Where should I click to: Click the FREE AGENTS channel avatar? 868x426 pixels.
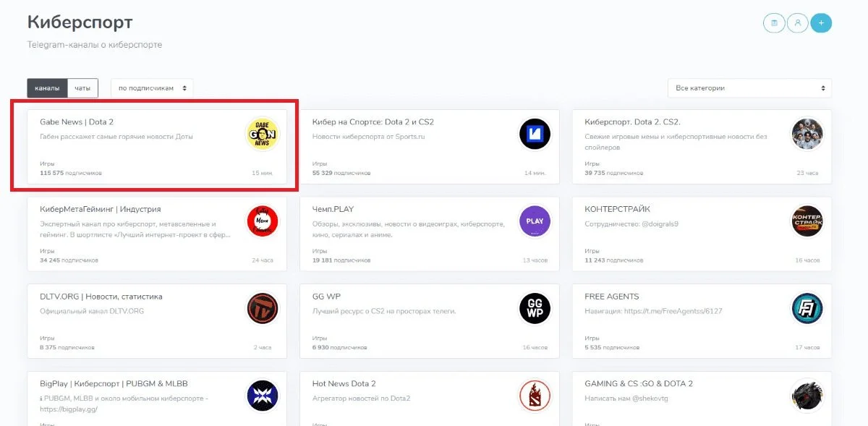807,309
